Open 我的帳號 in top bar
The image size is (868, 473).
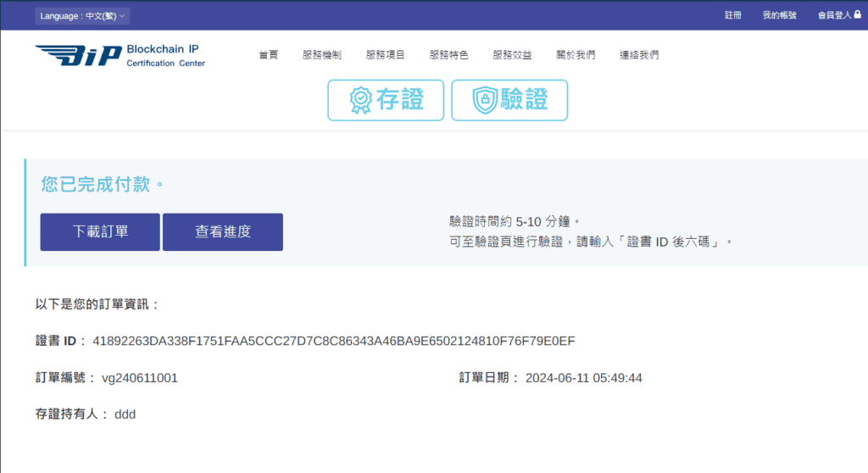coord(779,15)
